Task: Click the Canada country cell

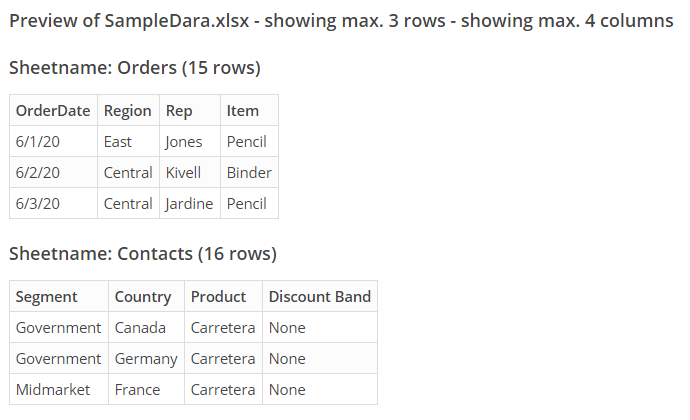Action: tap(140, 328)
